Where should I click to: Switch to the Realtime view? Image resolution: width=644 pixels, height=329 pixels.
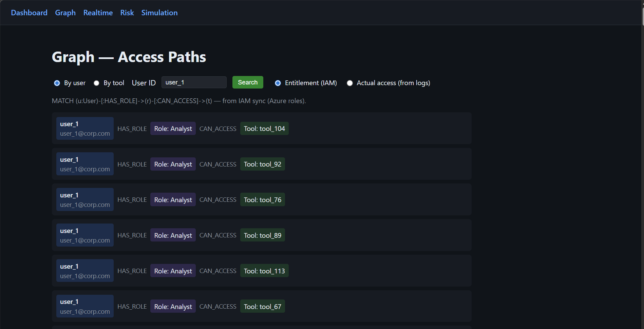point(98,13)
